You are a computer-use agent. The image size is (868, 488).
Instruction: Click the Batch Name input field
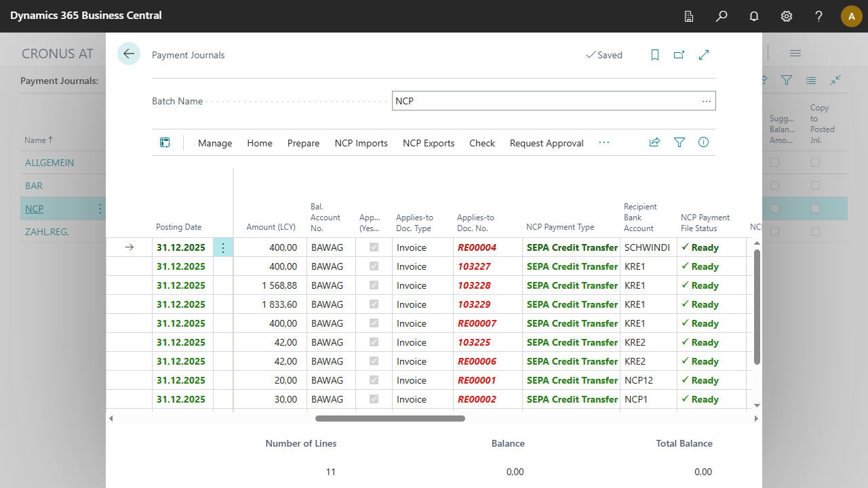[553, 101]
